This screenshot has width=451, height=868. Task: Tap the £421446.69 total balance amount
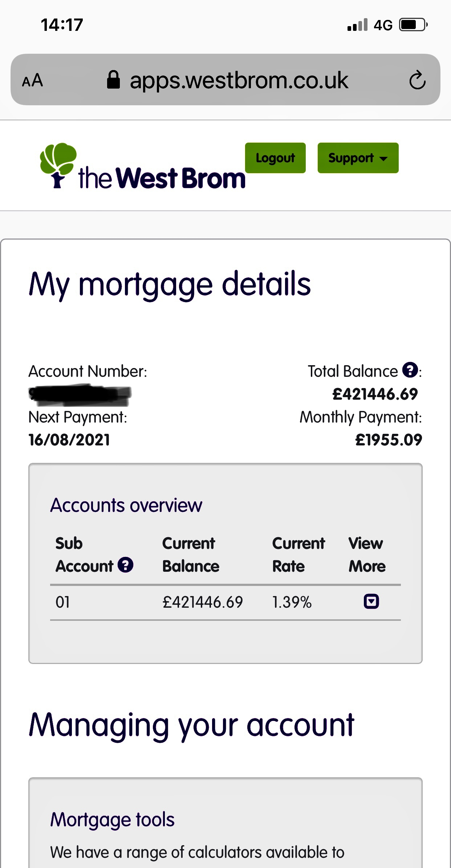[x=375, y=394]
